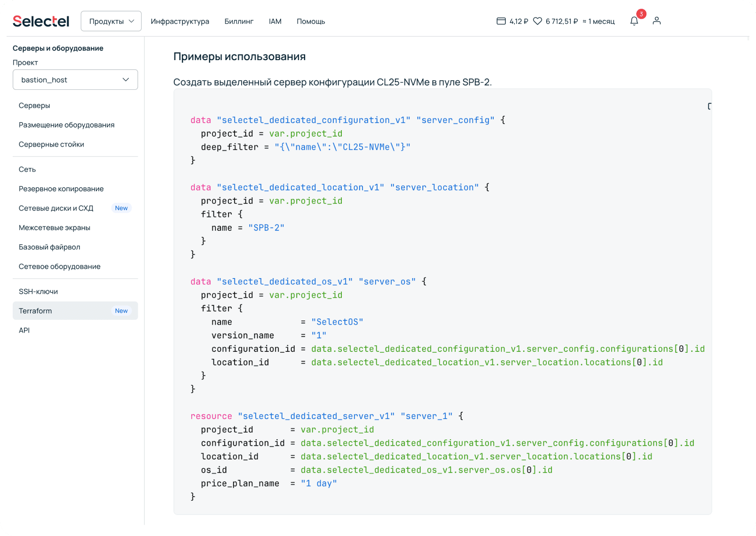The image size is (756, 536).
Task: Open the IAM menu item
Action: (x=275, y=22)
